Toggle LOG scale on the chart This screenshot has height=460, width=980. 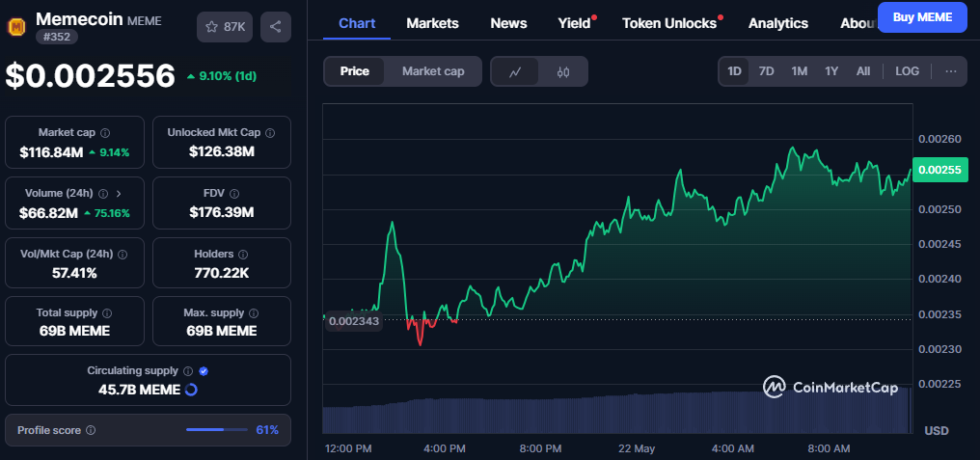pos(907,71)
